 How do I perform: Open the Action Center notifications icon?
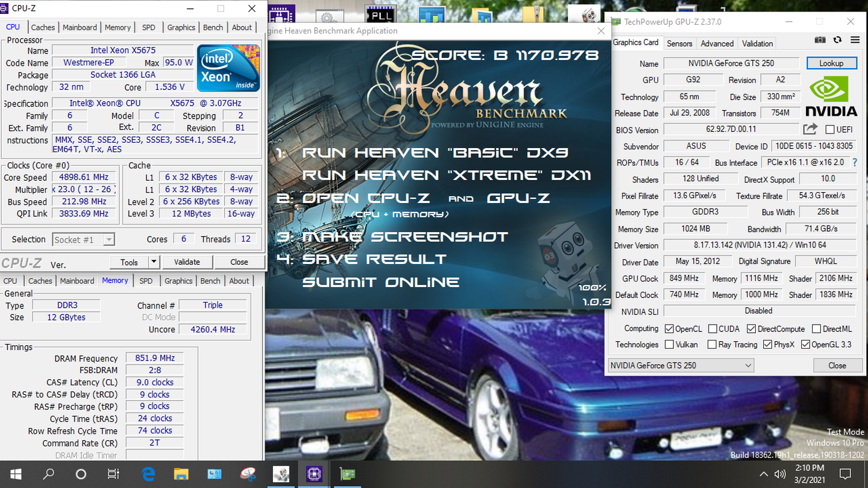click(x=845, y=474)
